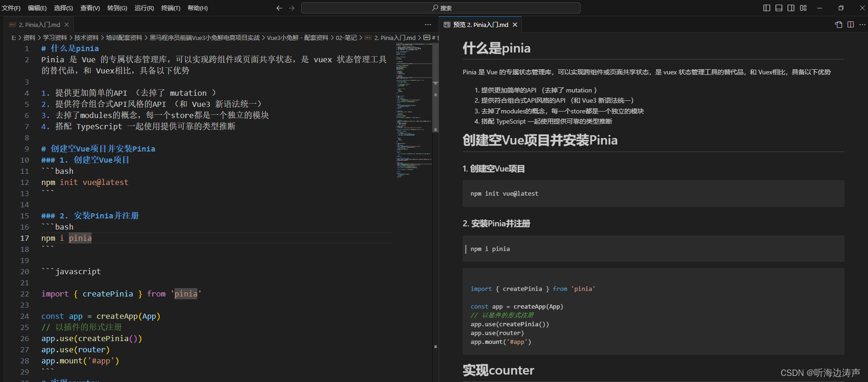Screen dimensions: 868x382
Task: Click '2. 安装Pinia并注册' heading in preview
Action: [496, 224]
